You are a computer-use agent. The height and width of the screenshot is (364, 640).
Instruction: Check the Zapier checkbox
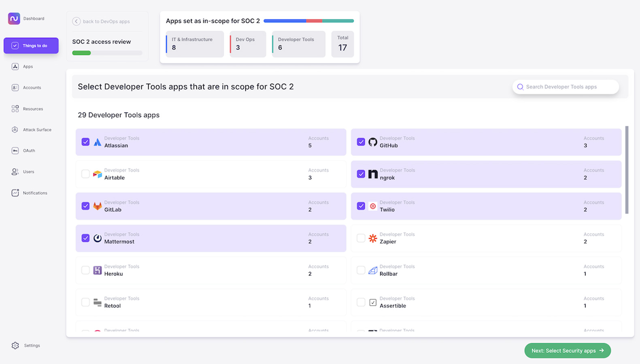click(x=361, y=238)
